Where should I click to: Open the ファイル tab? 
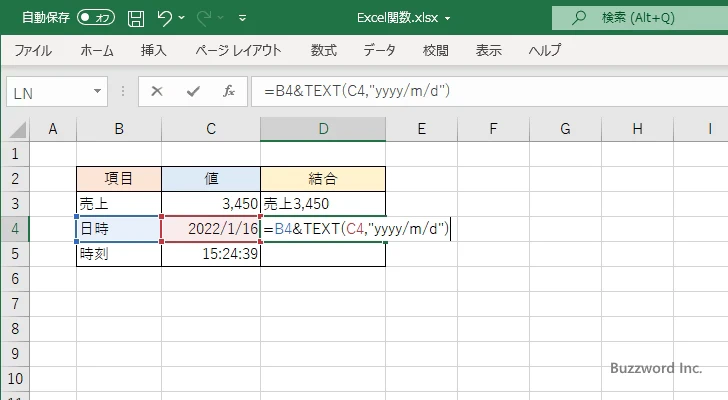pyautogui.click(x=33, y=50)
